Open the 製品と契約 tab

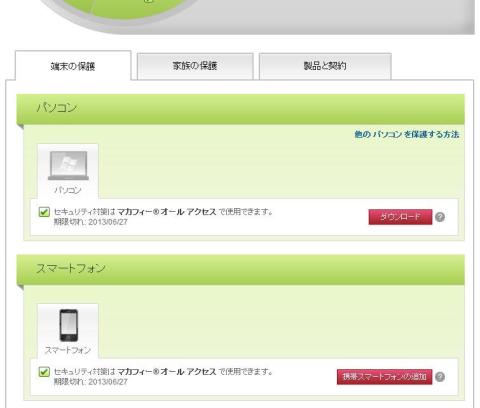325,66
